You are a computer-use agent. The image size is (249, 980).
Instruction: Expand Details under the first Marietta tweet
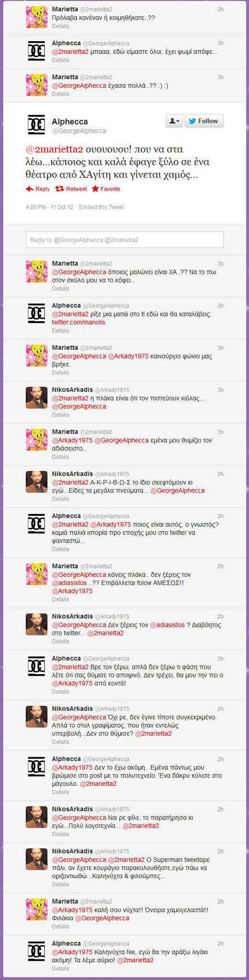tap(60, 26)
